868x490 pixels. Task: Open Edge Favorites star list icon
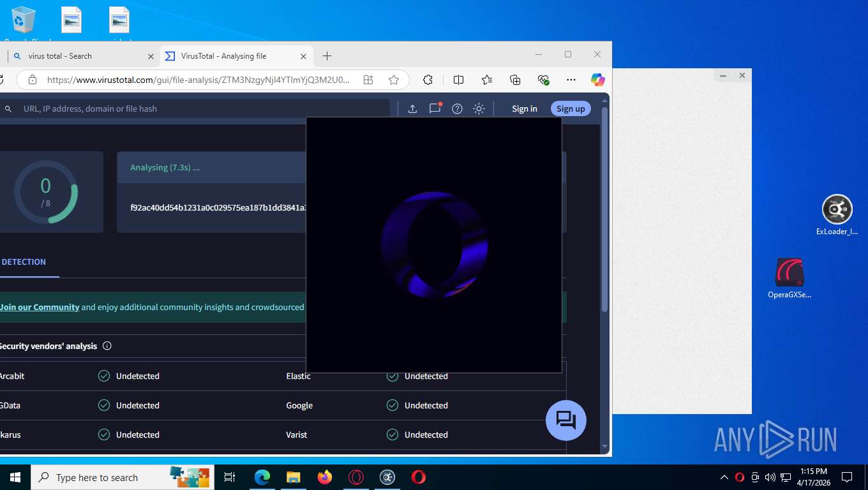coord(487,80)
